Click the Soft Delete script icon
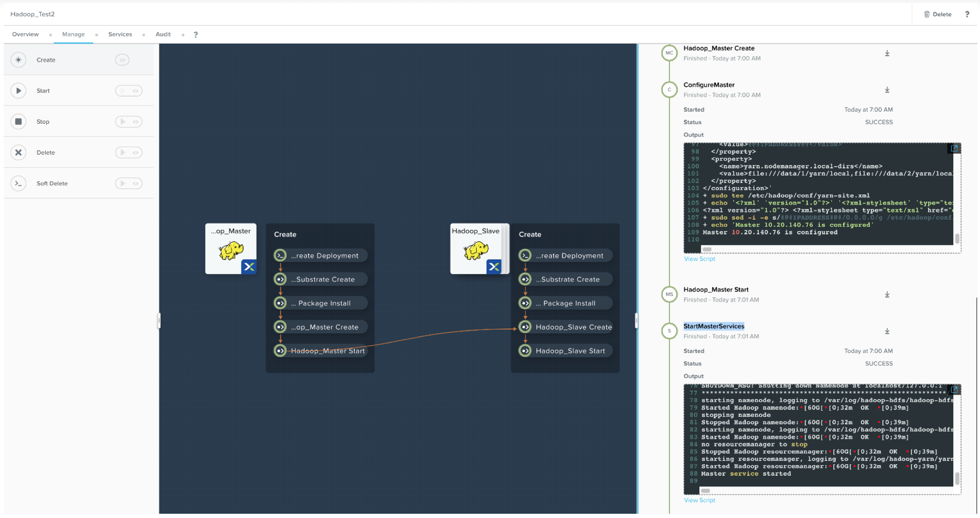This screenshot has height=518, width=980. coord(18,184)
